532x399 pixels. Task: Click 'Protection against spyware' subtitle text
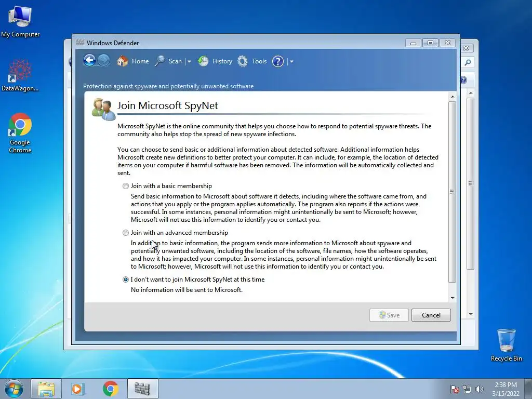[168, 86]
